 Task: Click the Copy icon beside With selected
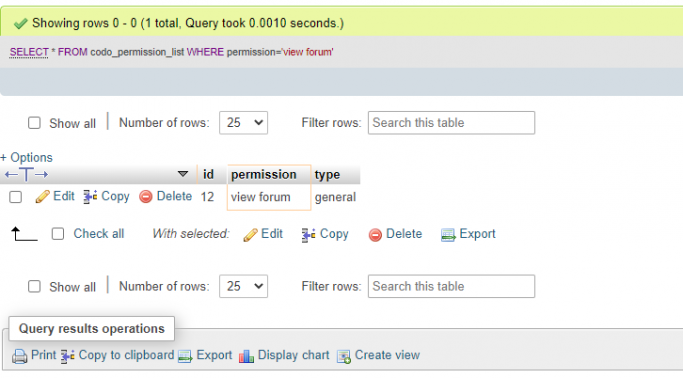[x=309, y=235]
